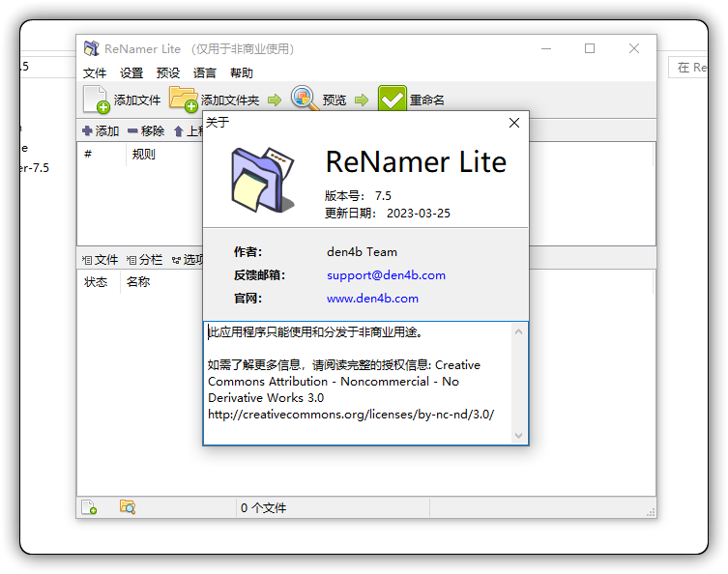Open the 文件 files dropdown above file list
This screenshot has width=728, height=574.
tap(100, 259)
